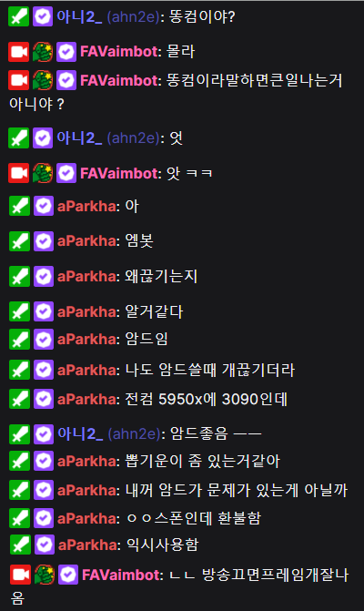The image size is (364, 611).
Task: Open 아니2_ username on the 엇 message
Action: point(79,138)
